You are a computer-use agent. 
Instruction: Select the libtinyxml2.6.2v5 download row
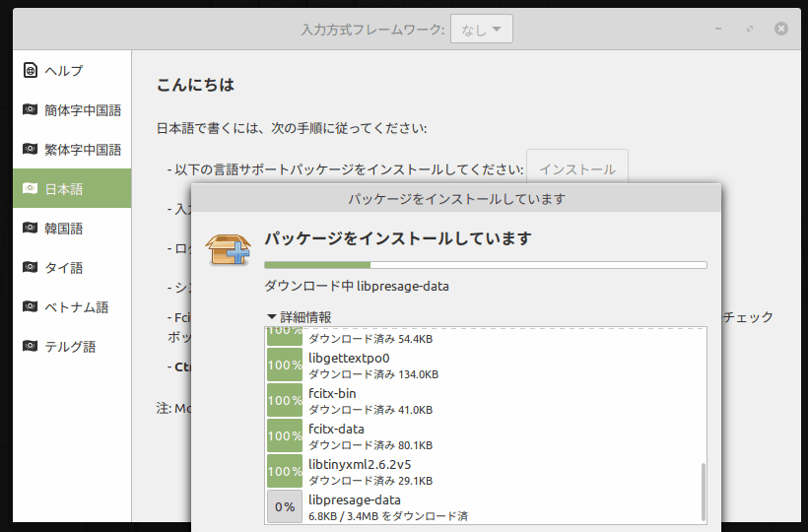point(485,472)
